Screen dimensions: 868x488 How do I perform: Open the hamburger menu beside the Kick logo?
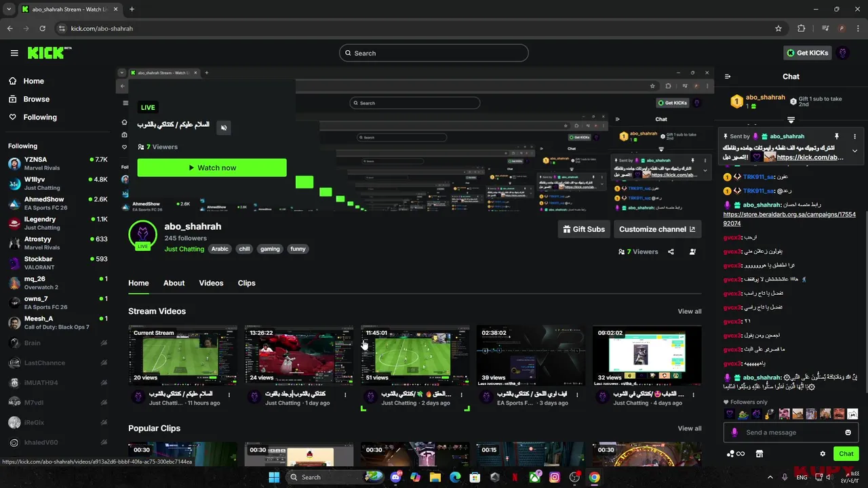[14, 53]
